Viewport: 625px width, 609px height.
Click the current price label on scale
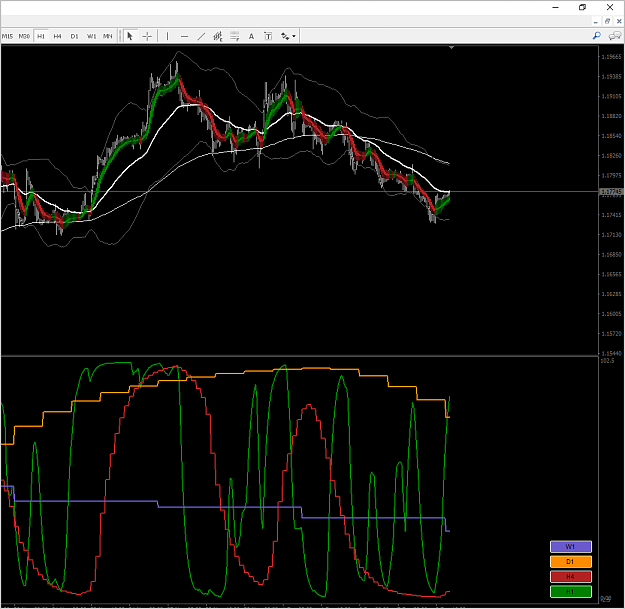click(611, 192)
